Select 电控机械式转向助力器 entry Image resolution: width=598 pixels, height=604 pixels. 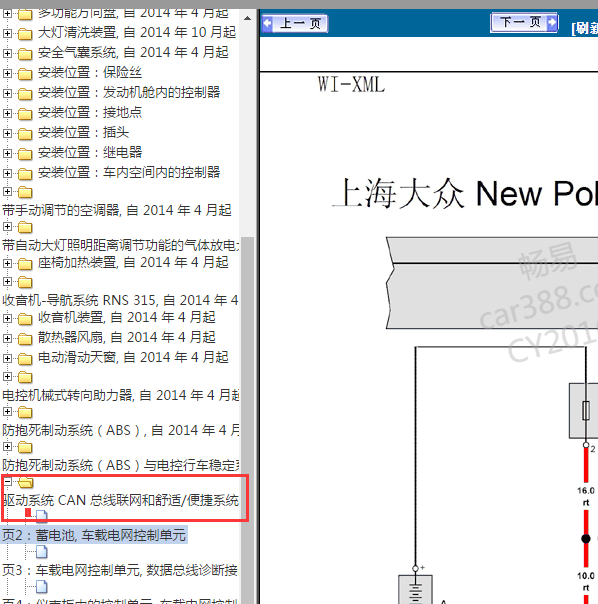coord(121,395)
